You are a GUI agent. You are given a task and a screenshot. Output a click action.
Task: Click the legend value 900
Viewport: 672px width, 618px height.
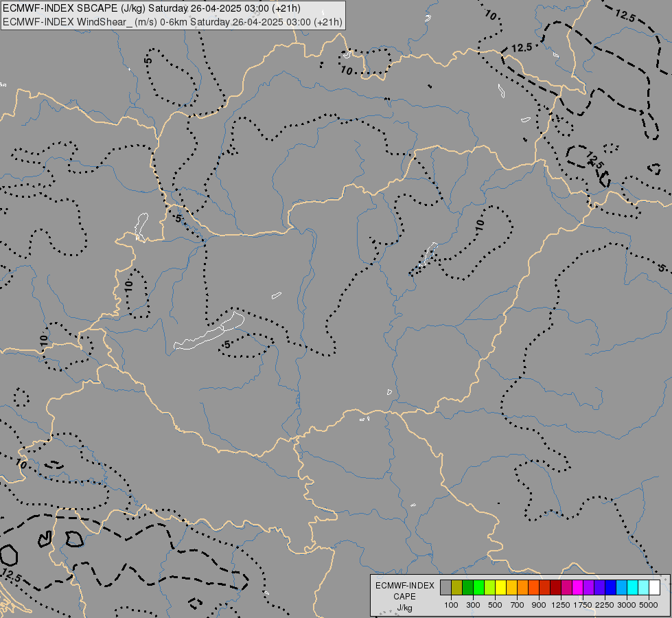pyautogui.click(x=539, y=605)
